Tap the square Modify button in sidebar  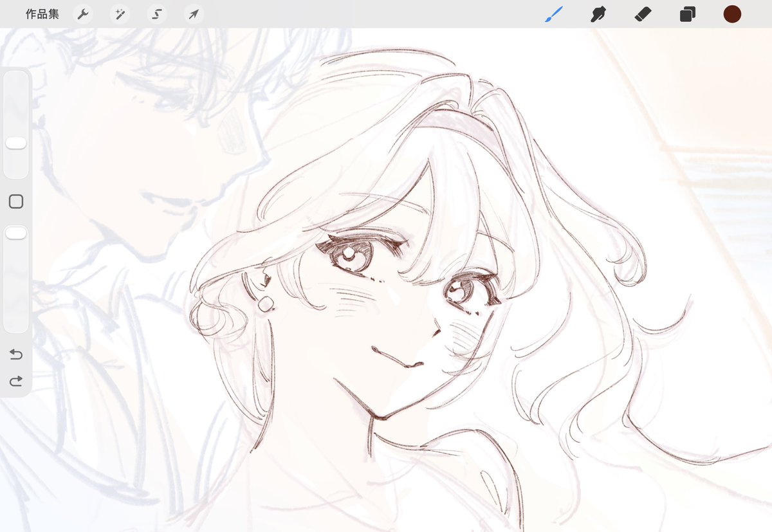tap(16, 201)
